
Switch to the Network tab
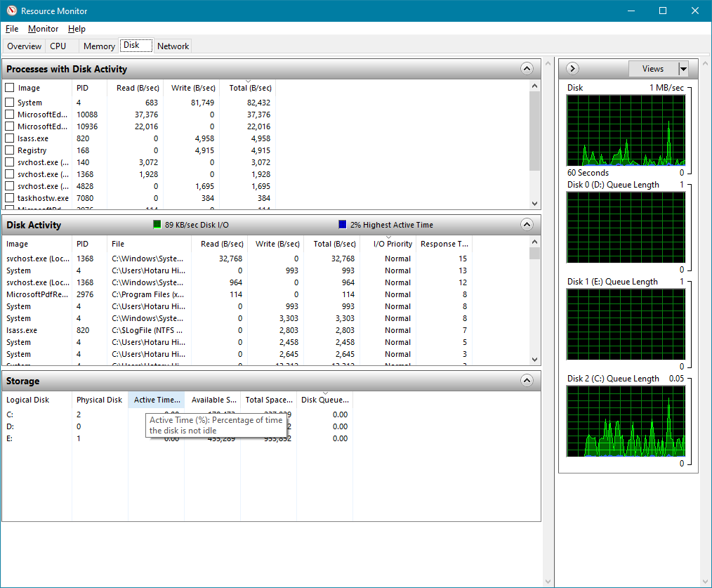pyautogui.click(x=173, y=46)
